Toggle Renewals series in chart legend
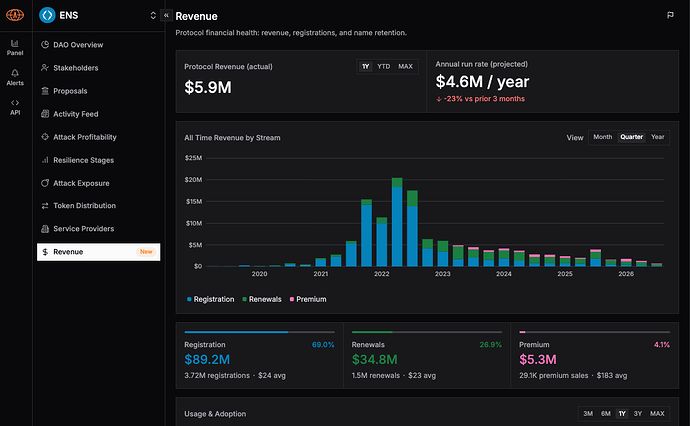The image size is (690, 426). tap(262, 299)
